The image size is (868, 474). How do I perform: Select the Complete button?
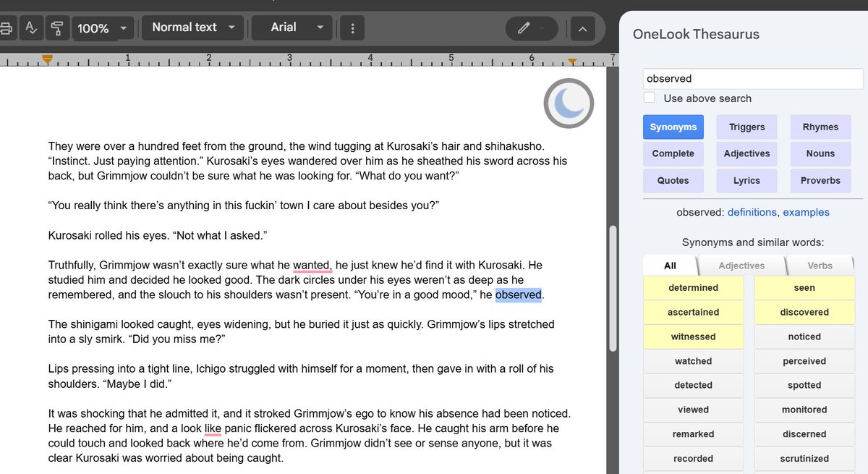[673, 154]
